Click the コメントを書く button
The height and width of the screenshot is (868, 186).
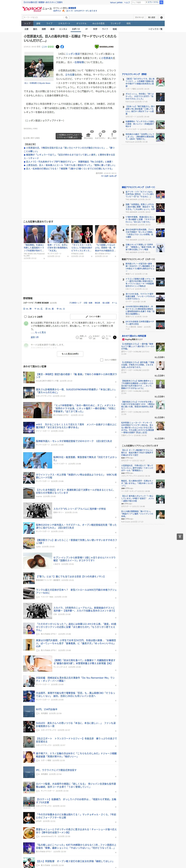[93, 317]
